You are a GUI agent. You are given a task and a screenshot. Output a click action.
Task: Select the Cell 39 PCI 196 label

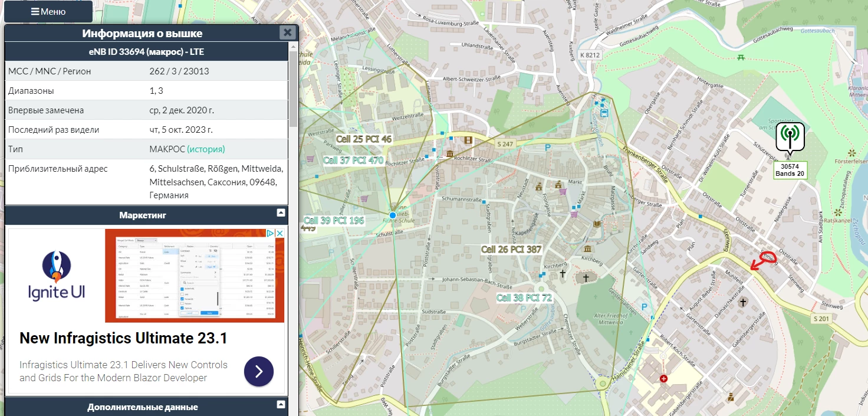tap(334, 221)
